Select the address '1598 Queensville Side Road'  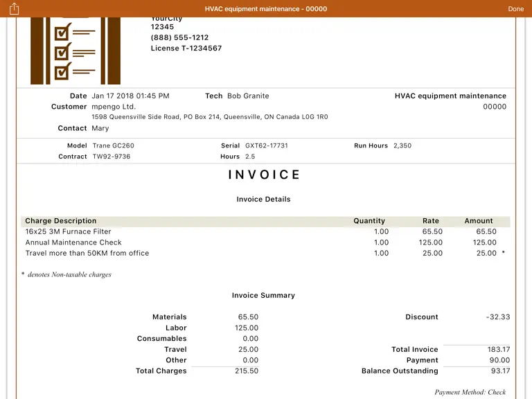click(x=136, y=117)
